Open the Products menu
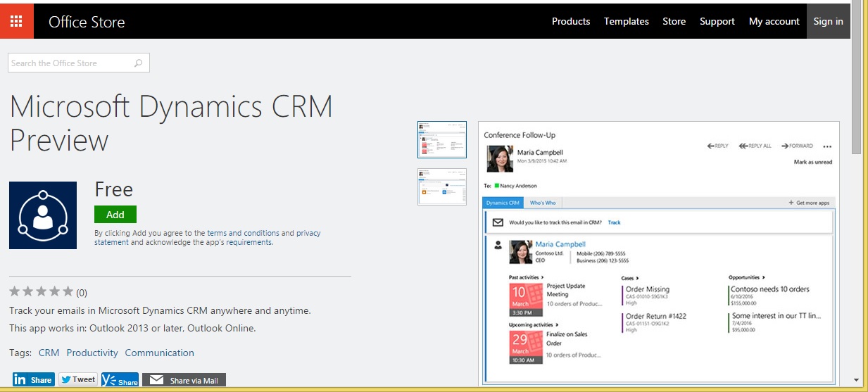This screenshot has height=392, width=868. click(x=571, y=21)
